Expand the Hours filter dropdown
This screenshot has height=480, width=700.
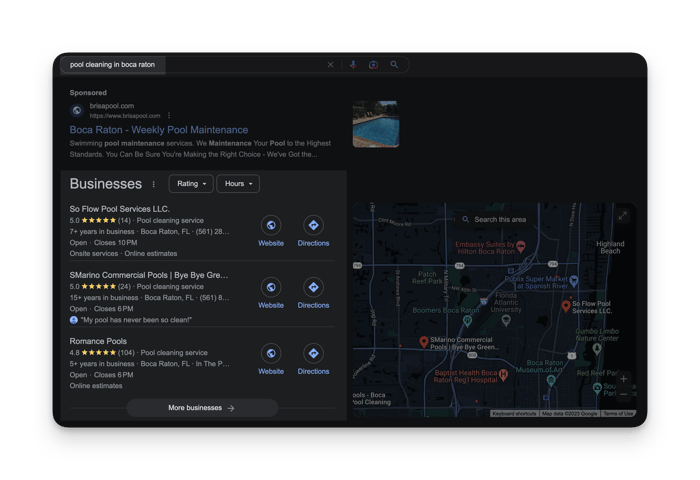[x=238, y=184]
